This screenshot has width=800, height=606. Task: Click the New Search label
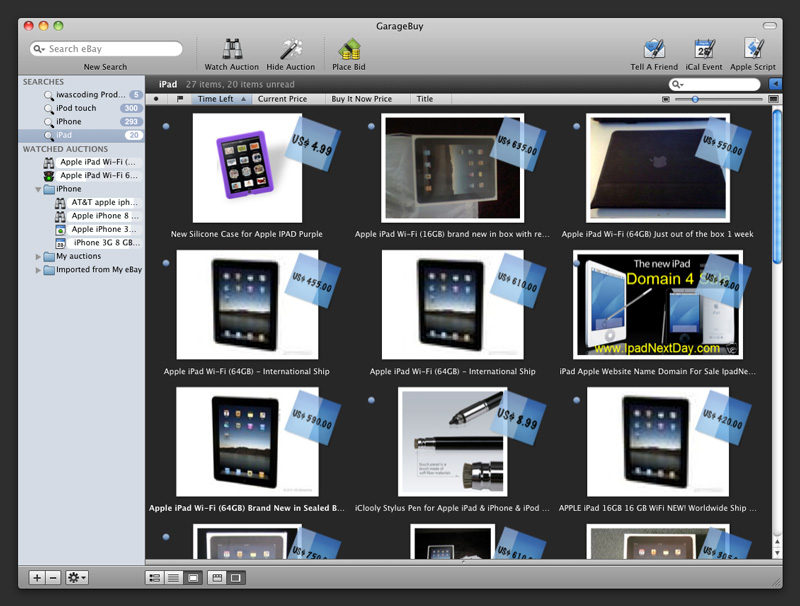pos(106,67)
